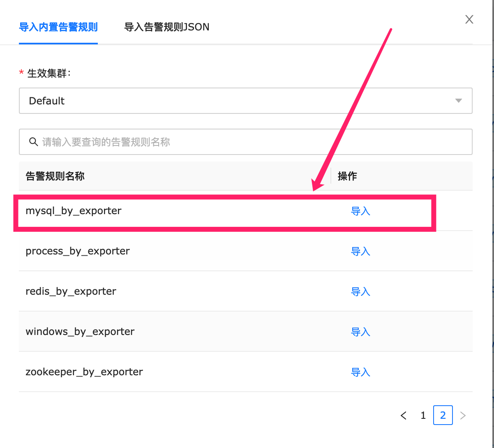This screenshot has width=494, height=448.
Task: Select page 2 in the pagination
Action: click(443, 415)
